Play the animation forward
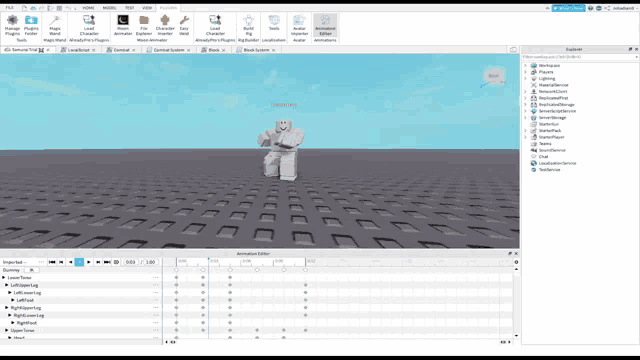This screenshot has height=360, width=640. [89, 262]
